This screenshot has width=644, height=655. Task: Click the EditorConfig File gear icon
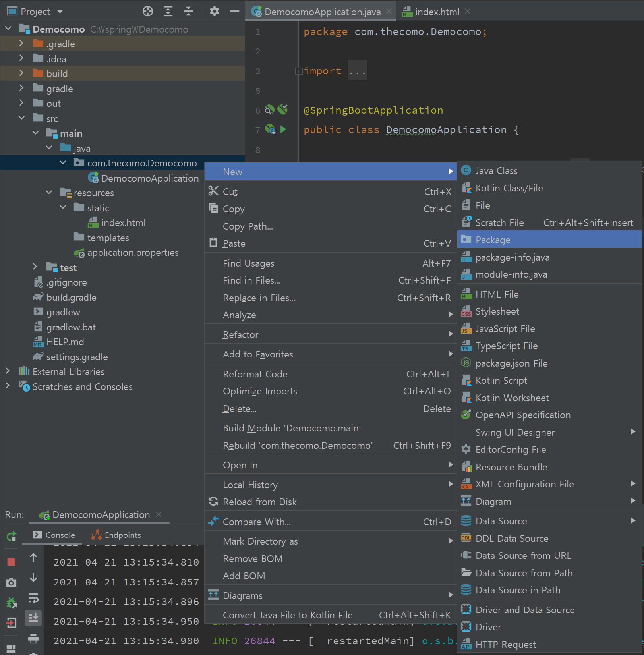tap(466, 449)
